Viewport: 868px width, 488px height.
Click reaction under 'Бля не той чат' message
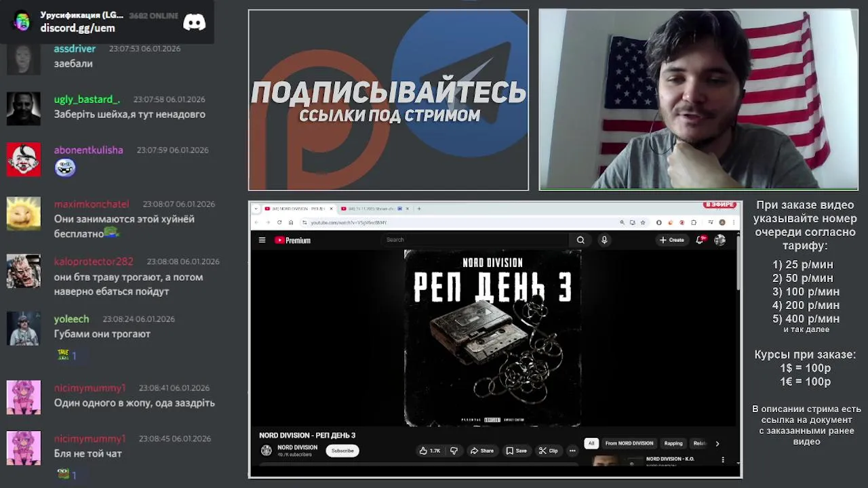coord(67,474)
